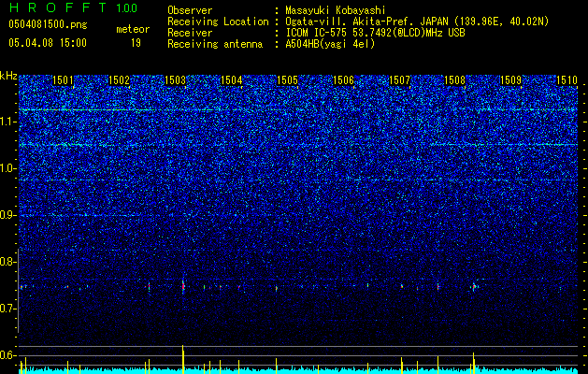This screenshot has width=588, height=374.
Task: Click the 1503 time marker
Action: pyautogui.click(x=175, y=80)
